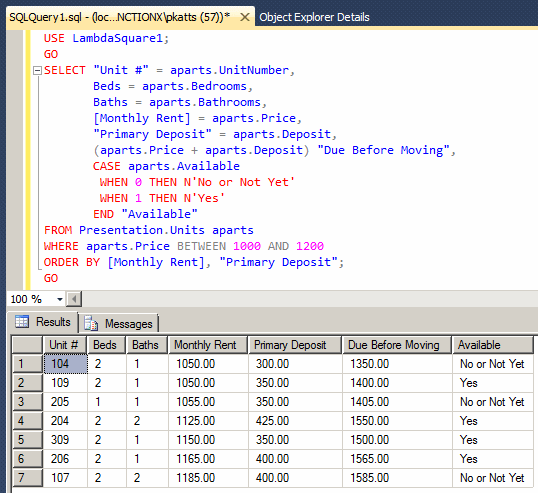538x493 pixels.
Task: Switch to Object Explorer Details tab
Action: pyautogui.click(x=314, y=17)
